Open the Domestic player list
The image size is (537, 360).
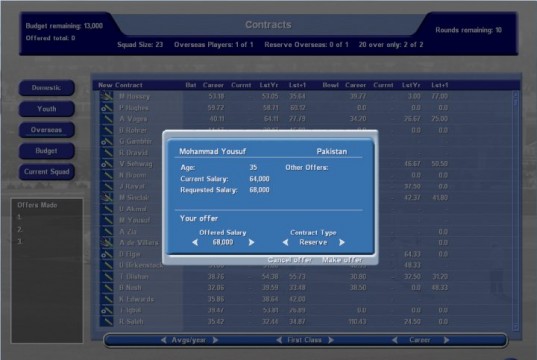[47, 88]
